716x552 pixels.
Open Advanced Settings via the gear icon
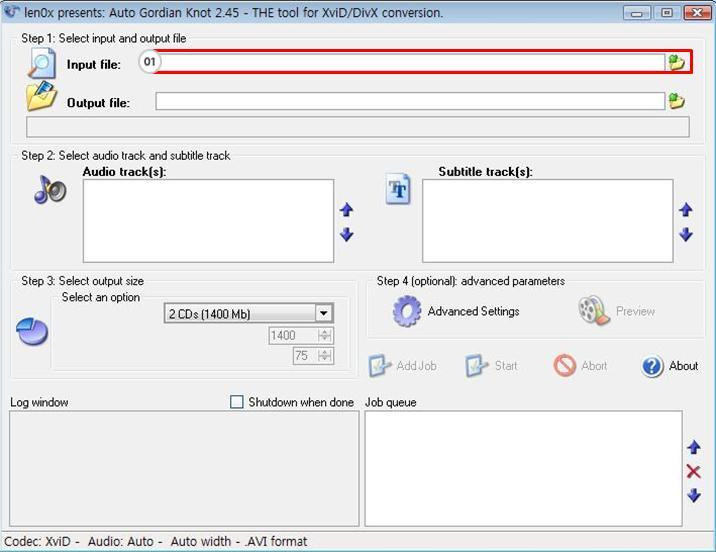click(x=407, y=311)
